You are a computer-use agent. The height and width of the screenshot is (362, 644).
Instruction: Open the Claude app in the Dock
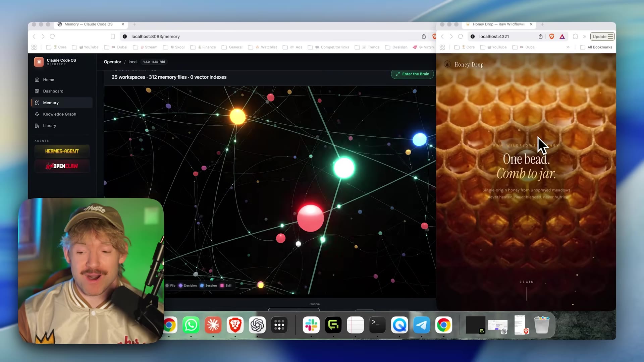[x=213, y=325]
